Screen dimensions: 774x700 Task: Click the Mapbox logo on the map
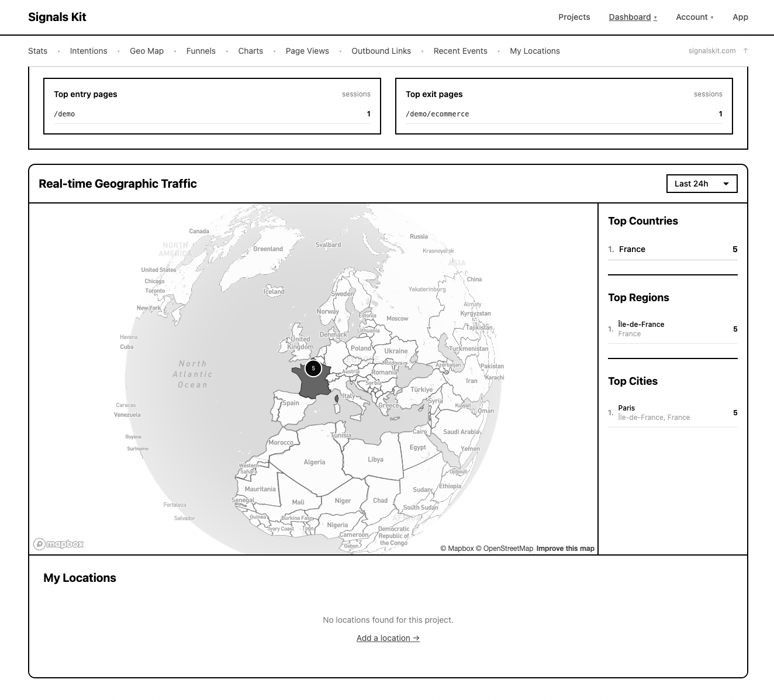click(x=58, y=544)
